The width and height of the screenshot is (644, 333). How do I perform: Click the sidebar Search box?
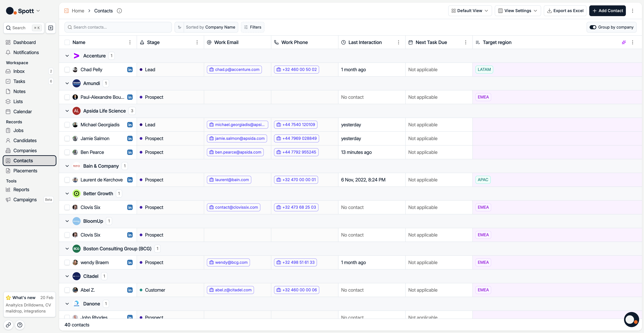(x=24, y=28)
